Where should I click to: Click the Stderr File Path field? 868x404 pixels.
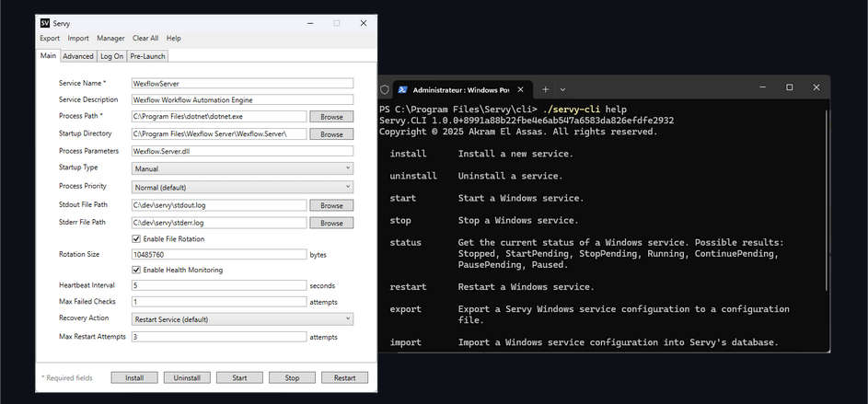pos(219,223)
